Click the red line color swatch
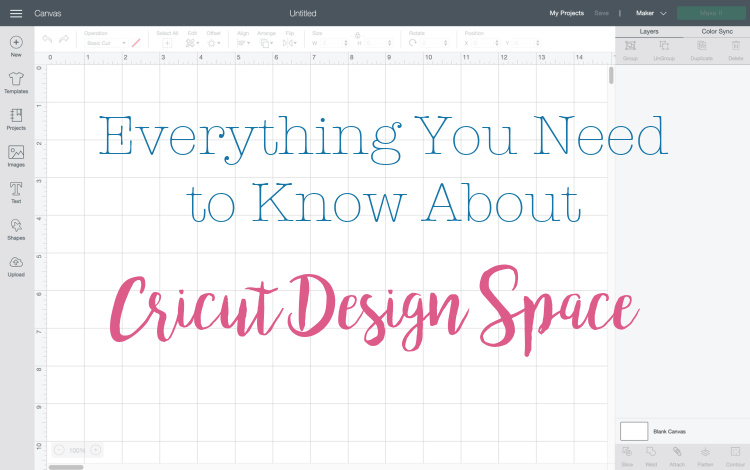The height and width of the screenshot is (470, 750). [x=136, y=43]
